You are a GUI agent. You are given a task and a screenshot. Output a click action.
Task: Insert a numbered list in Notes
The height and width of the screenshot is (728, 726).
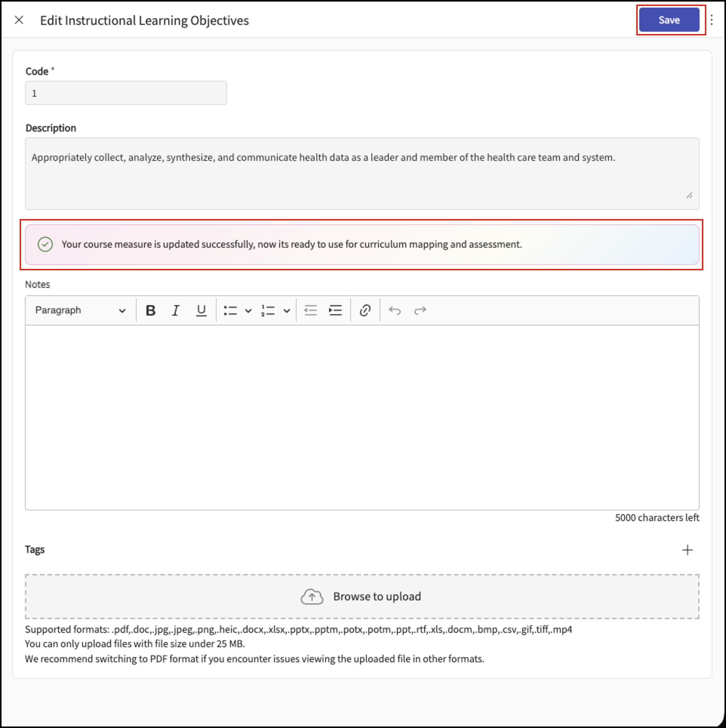click(268, 310)
